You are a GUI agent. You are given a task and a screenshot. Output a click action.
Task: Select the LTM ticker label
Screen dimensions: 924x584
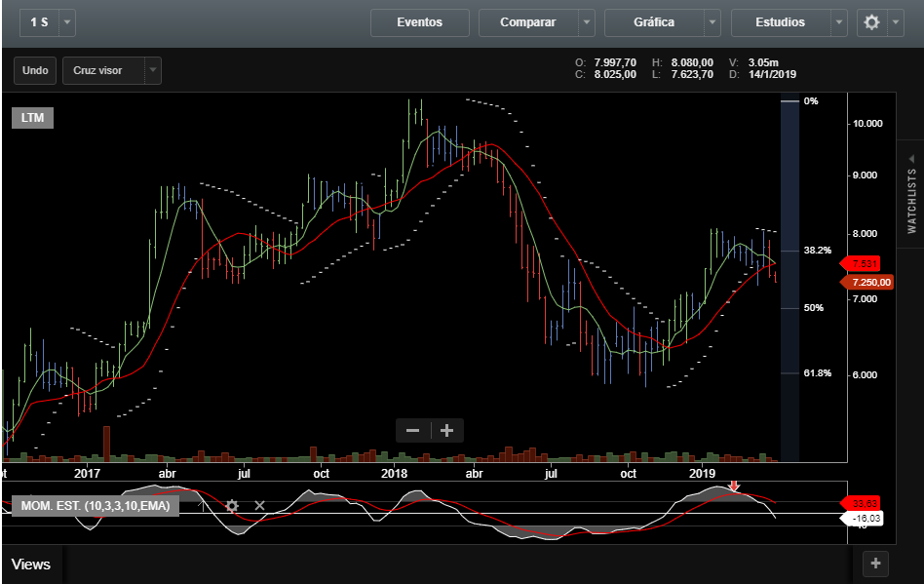pos(32,118)
